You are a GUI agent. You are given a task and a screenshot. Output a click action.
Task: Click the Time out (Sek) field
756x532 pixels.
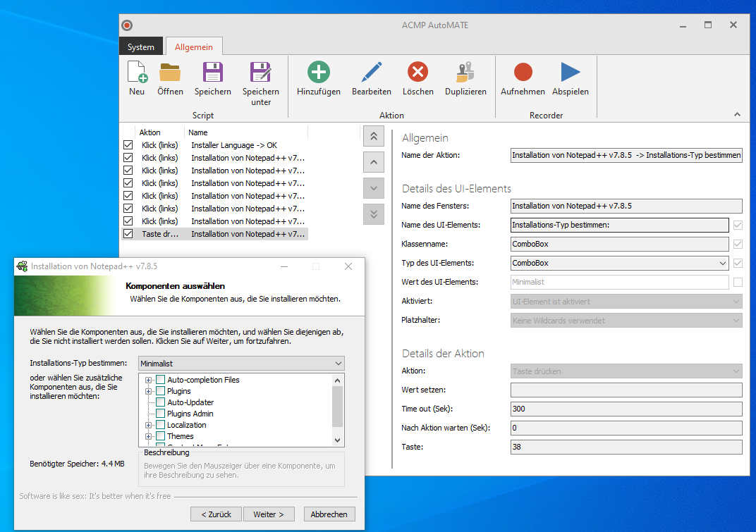[x=626, y=409]
